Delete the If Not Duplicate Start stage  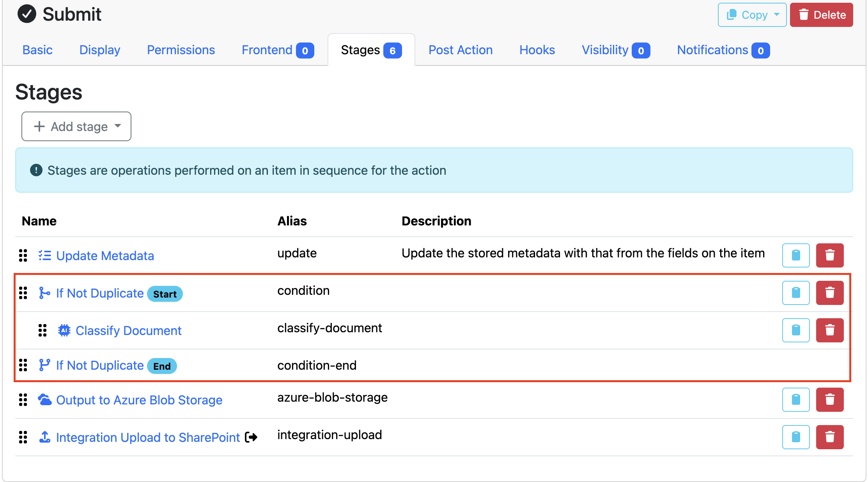pyautogui.click(x=829, y=293)
